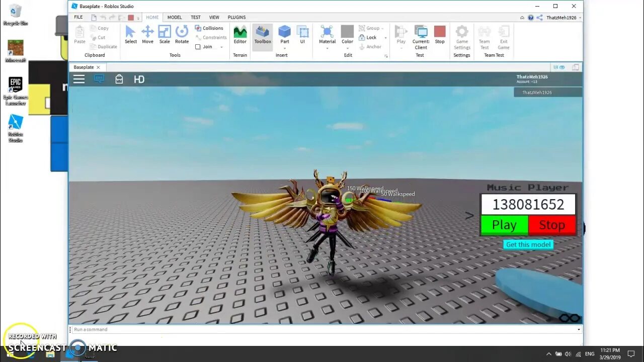The width and height of the screenshot is (644, 362).
Task: Toggle Collisions on or off
Action: 209,28
